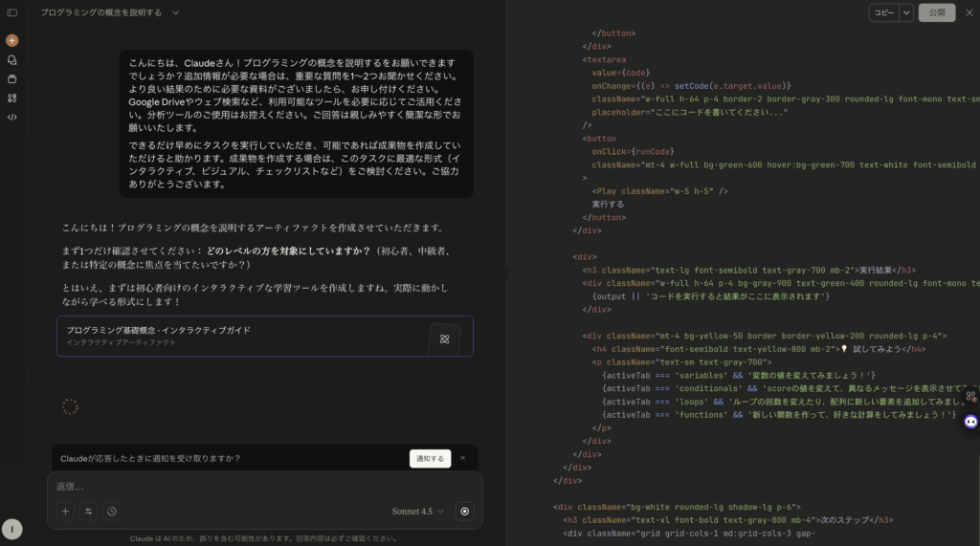The width and height of the screenshot is (980, 546).
Task: Click the コピー button
Action: [883, 12]
